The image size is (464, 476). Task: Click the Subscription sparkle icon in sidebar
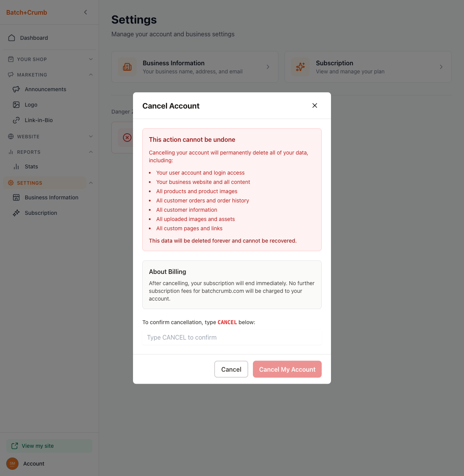pyautogui.click(x=16, y=213)
